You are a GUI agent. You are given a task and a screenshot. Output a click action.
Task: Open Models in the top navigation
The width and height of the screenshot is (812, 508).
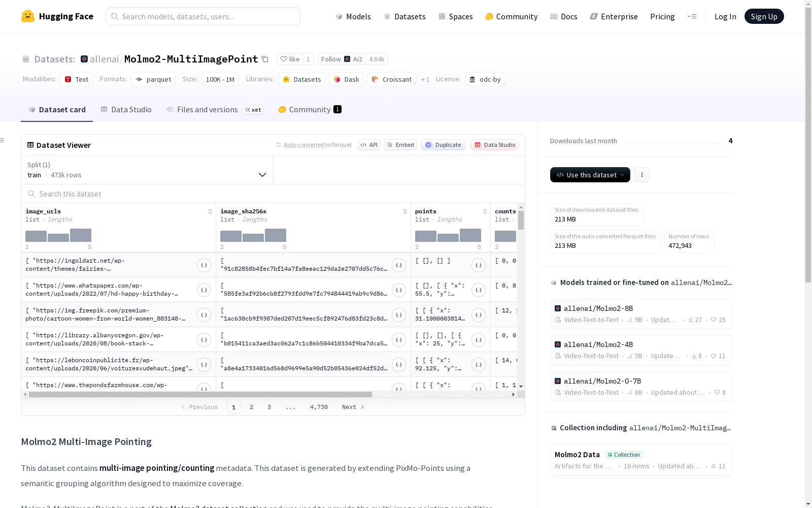(353, 16)
